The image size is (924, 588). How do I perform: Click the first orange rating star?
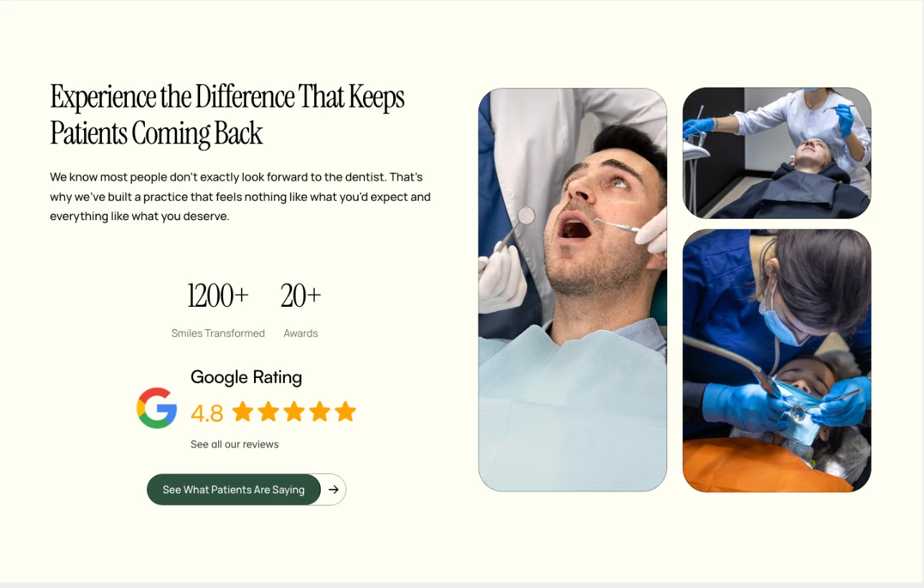click(x=242, y=412)
